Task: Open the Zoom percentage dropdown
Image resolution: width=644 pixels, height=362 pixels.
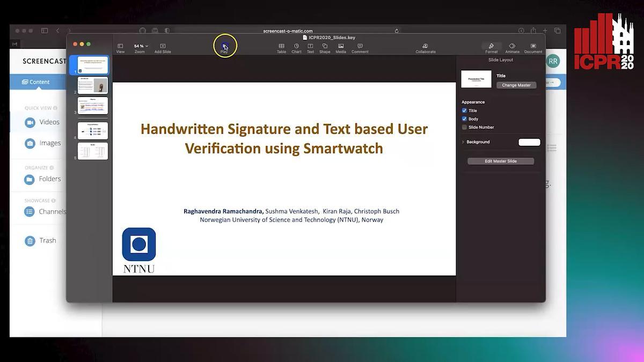Action: click(141, 46)
